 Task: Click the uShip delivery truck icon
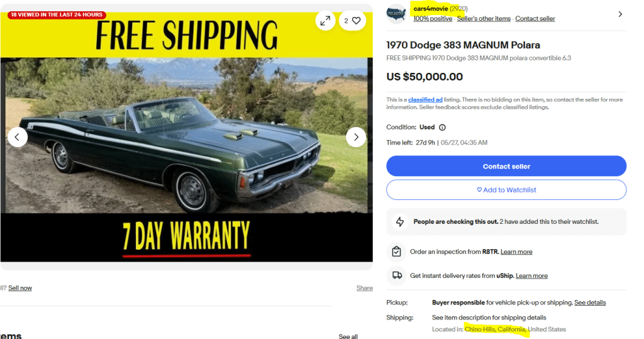click(x=397, y=275)
